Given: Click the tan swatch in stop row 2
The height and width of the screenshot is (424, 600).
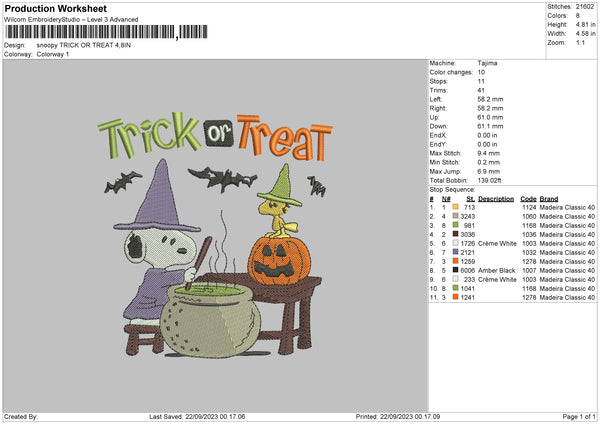Looking at the screenshot, I should tap(455, 216).
